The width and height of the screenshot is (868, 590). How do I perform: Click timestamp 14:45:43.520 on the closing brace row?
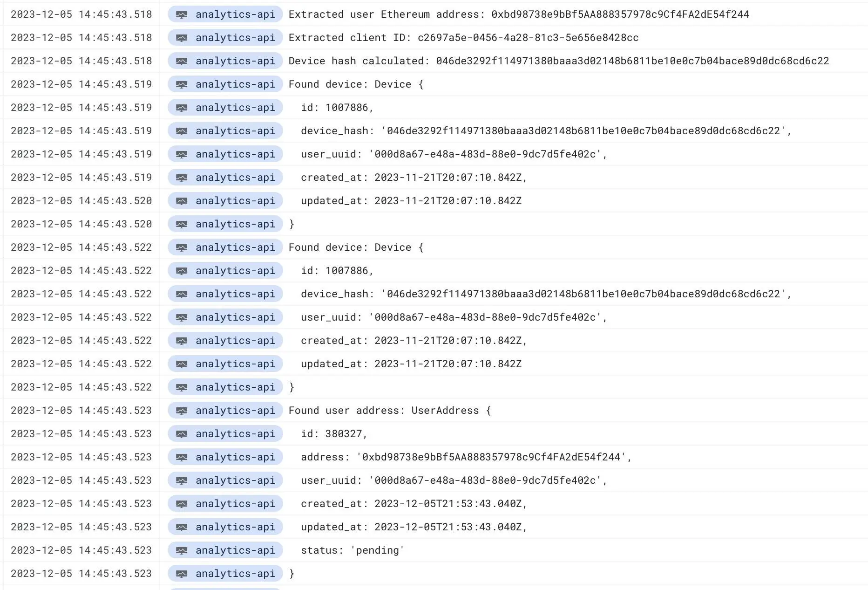(x=81, y=224)
